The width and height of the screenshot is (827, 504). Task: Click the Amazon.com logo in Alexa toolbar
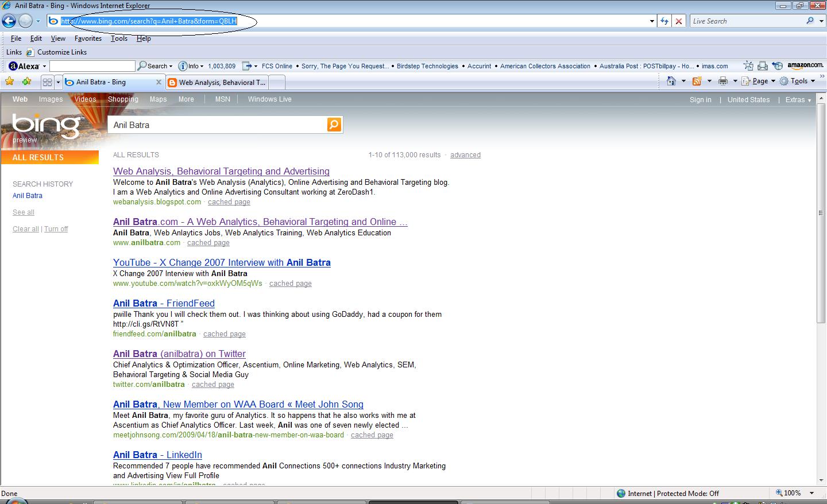point(805,66)
